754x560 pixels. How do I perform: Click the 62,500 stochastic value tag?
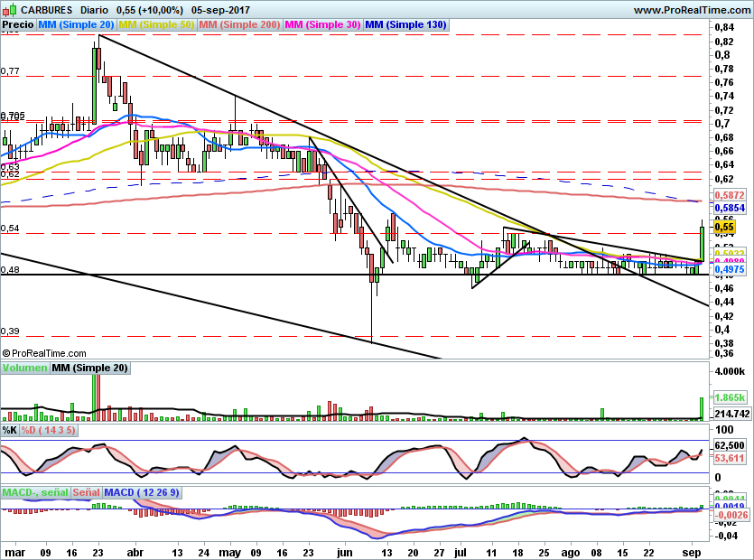tap(730, 445)
